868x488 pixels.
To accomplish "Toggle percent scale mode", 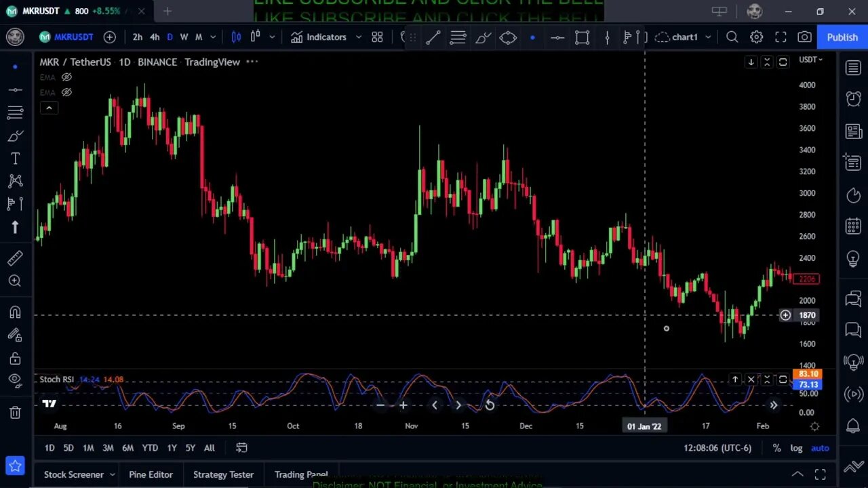I will pos(776,448).
